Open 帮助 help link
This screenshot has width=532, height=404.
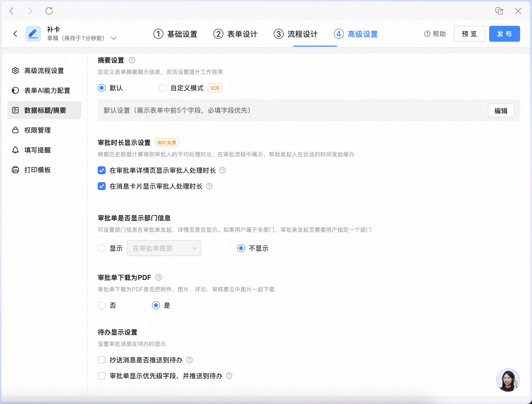(x=435, y=34)
